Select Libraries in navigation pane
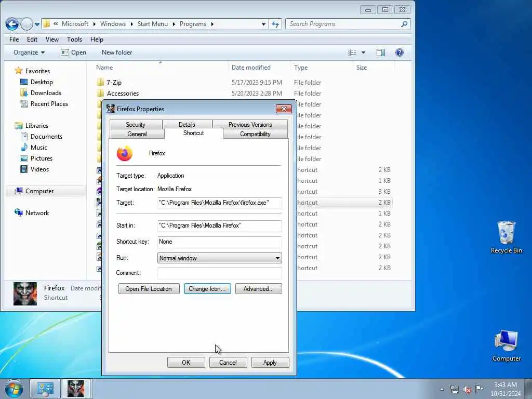The width and height of the screenshot is (532, 399). pyautogui.click(x=37, y=126)
